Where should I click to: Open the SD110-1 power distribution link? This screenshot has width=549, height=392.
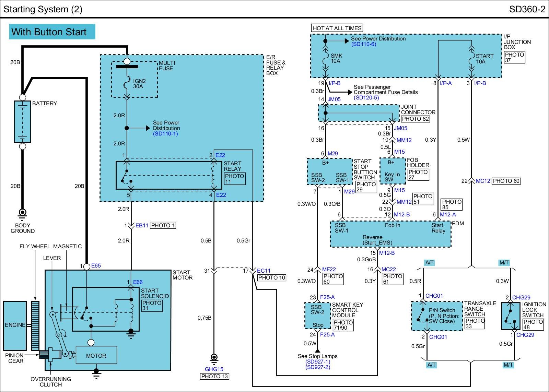(165, 134)
